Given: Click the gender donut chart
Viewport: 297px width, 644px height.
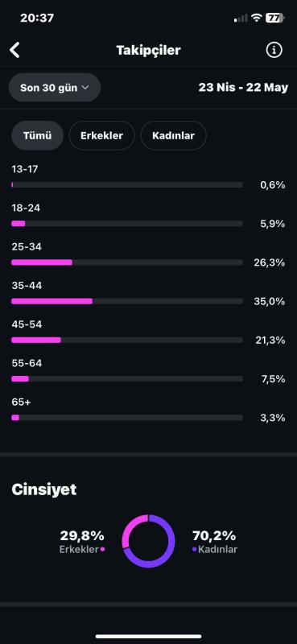Looking at the screenshot, I should click(x=148, y=541).
